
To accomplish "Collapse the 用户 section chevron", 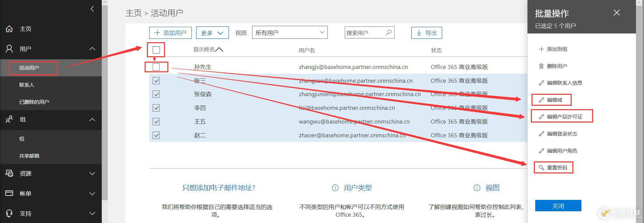I will 92,49.
